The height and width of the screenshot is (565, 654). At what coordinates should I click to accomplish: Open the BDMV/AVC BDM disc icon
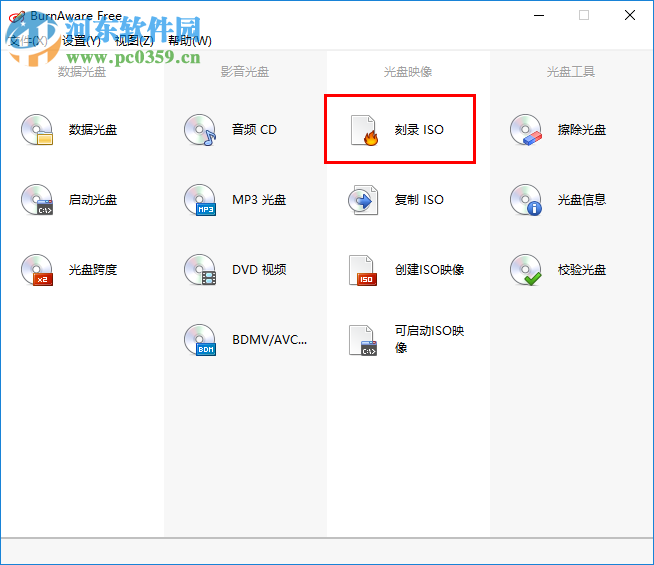[x=200, y=340]
